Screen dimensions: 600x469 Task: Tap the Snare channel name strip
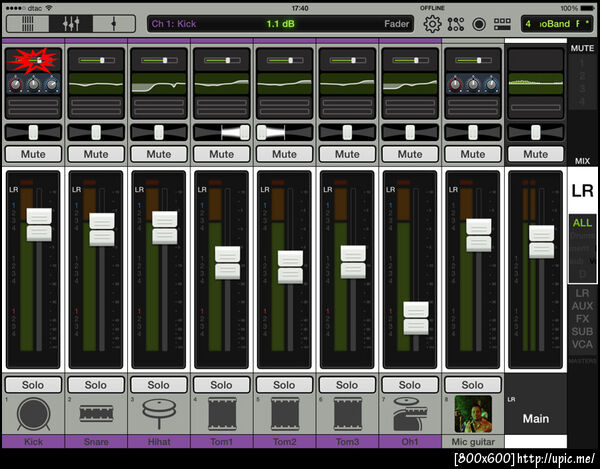pyautogui.click(x=96, y=442)
